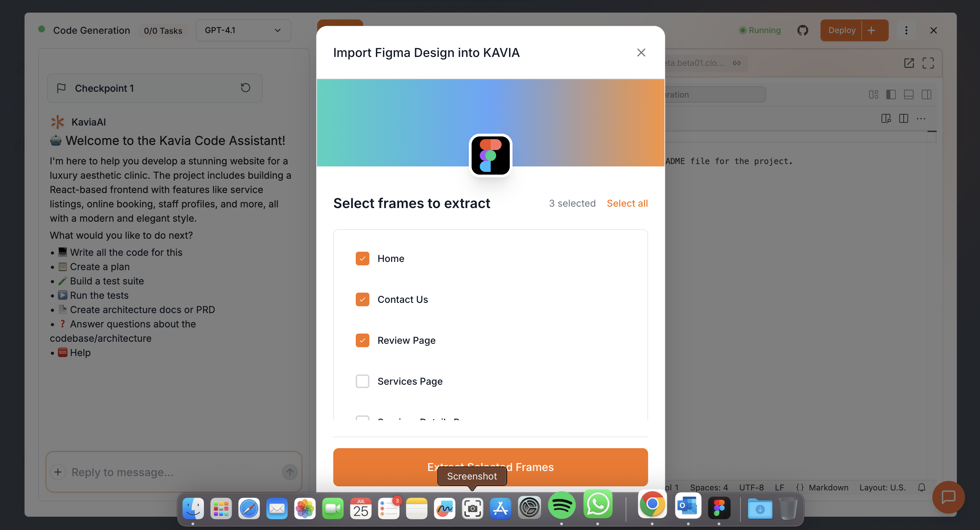The width and height of the screenshot is (980, 530).
Task: Click the 0/0 Tasks badge
Action: point(163,30)
